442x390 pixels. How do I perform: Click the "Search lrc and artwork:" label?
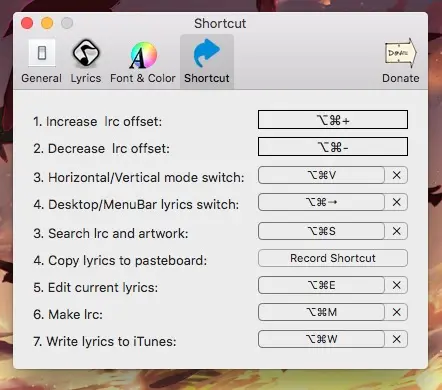[x=118, y=234]
